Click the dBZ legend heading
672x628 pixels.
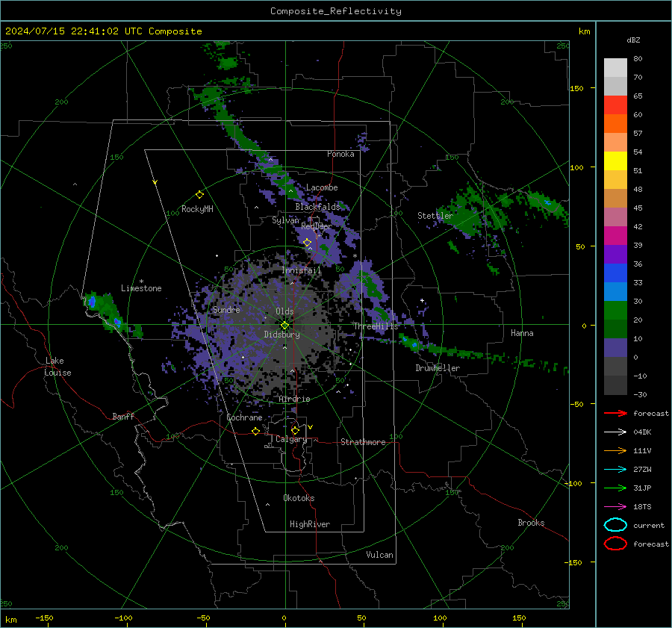coord(633,40)
